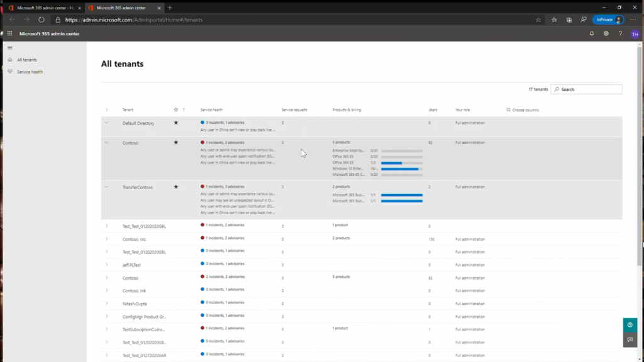Open the notifications bell in the header
Image resolution: width=644 pixels, height=362 pixels.
pos(591,34)
